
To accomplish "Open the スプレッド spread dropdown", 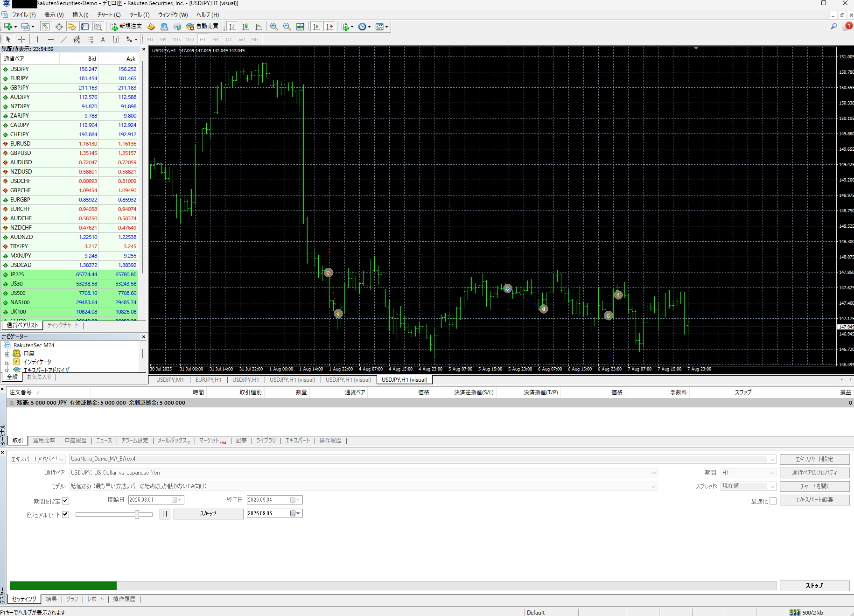I will tap(748, 486).
